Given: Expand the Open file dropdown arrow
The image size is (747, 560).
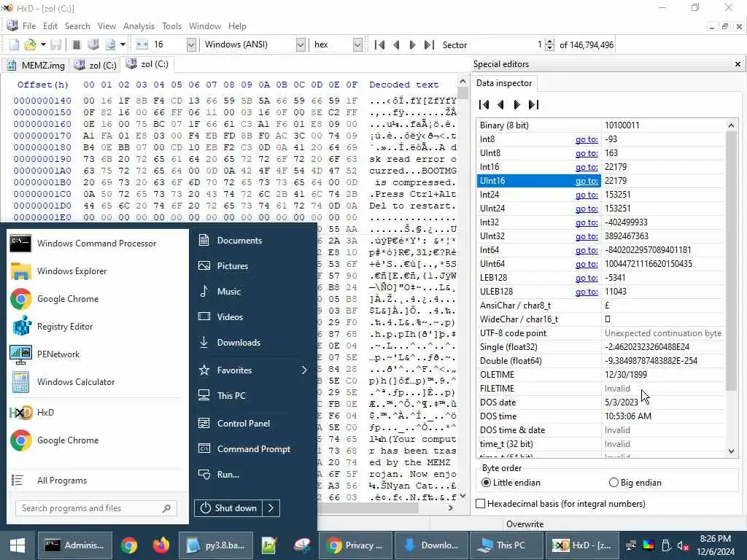Looking at the screenshot, I should coord(43,44).
